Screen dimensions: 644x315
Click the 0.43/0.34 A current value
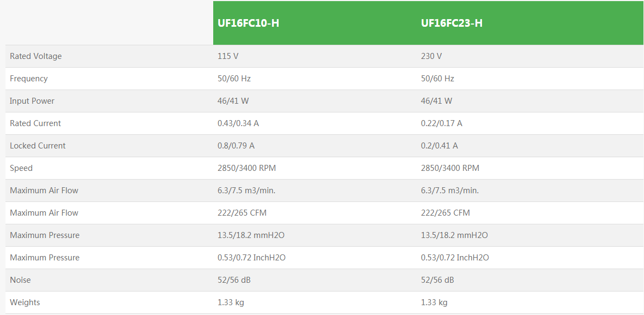click(x=238, y=123)
